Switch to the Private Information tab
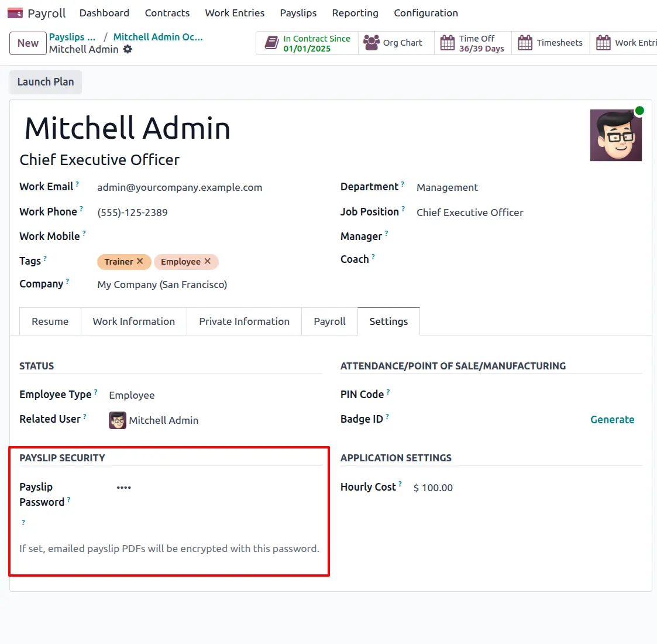 coord(244,321)
